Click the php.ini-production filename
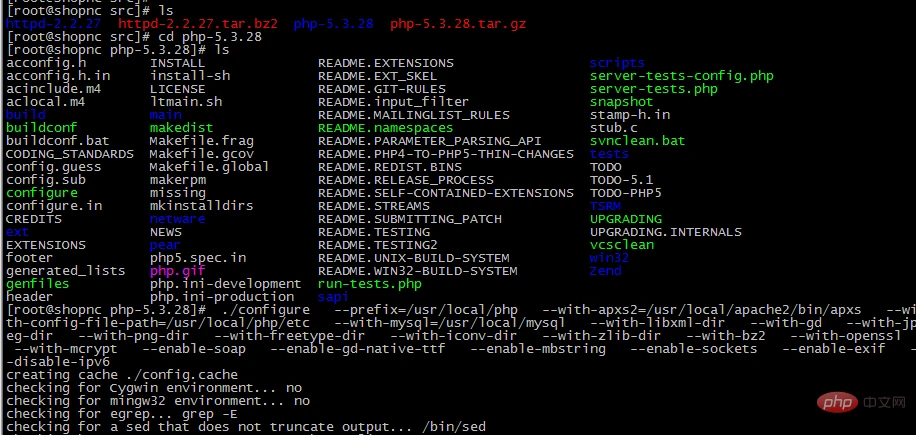916x435 pixels. coord(222,297)
